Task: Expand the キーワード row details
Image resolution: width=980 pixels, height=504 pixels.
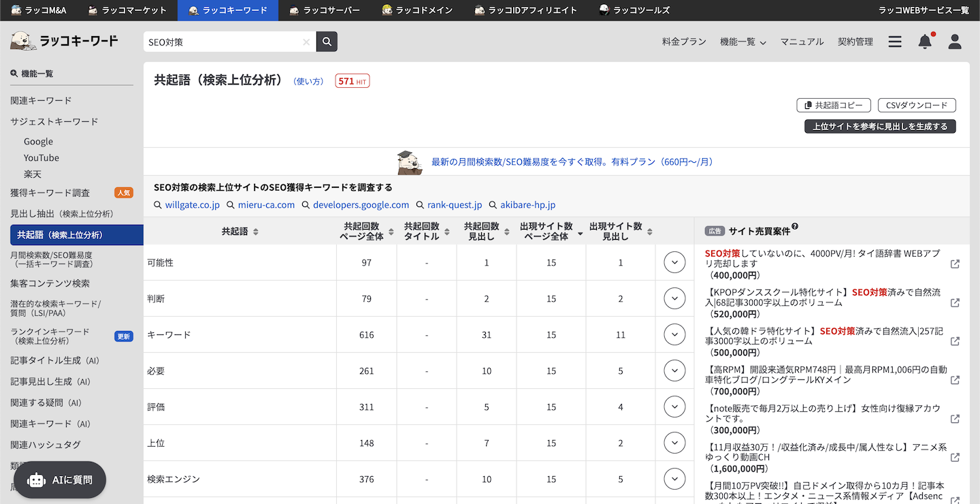Action: pyautogui.click(x=674, y=334)
